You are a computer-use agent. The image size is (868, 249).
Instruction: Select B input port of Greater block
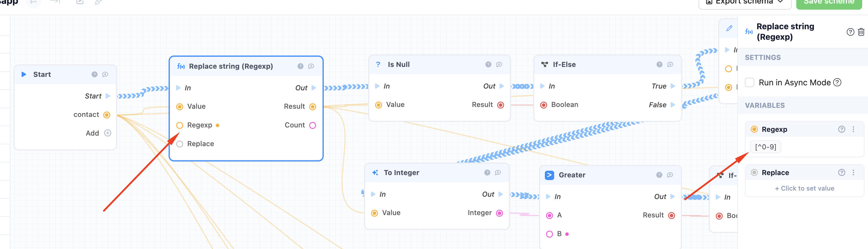549,234
